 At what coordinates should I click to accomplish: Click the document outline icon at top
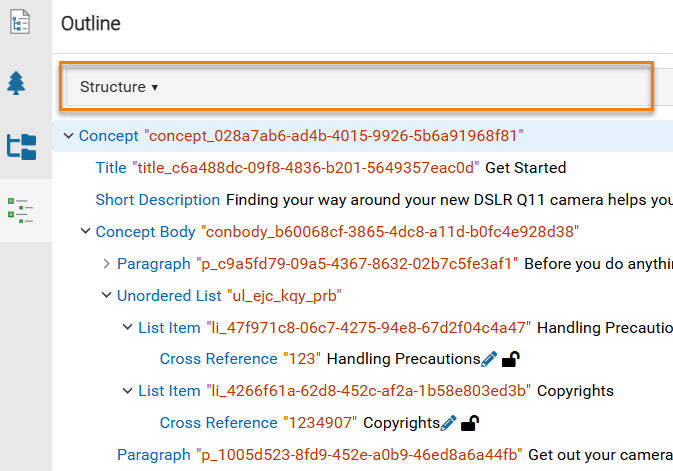pyautogui.click(x=20, y=21)
